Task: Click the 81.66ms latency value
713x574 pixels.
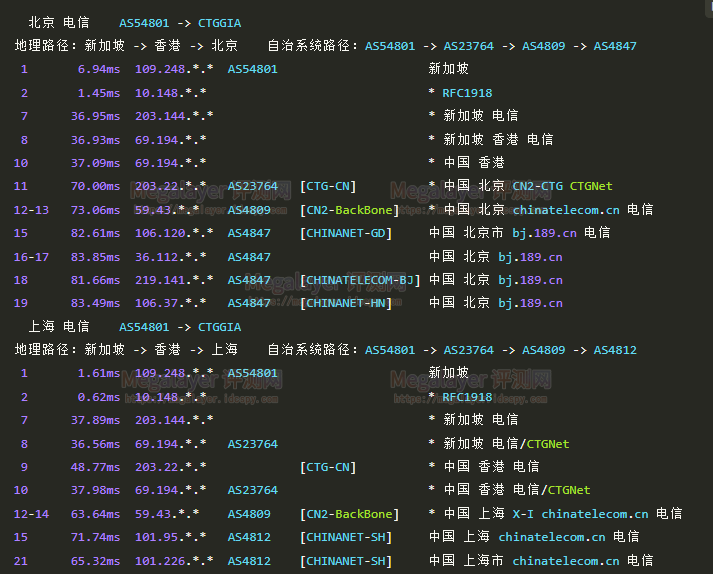Action: [x=95, y=280]
